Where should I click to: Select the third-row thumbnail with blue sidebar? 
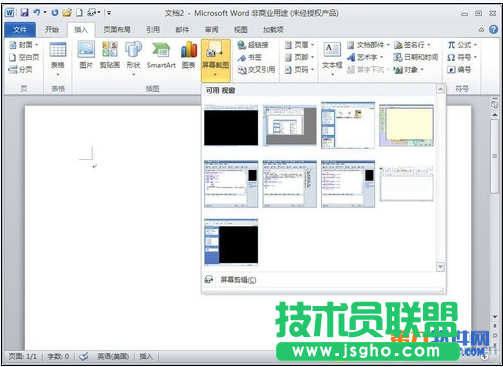[231, 242]
